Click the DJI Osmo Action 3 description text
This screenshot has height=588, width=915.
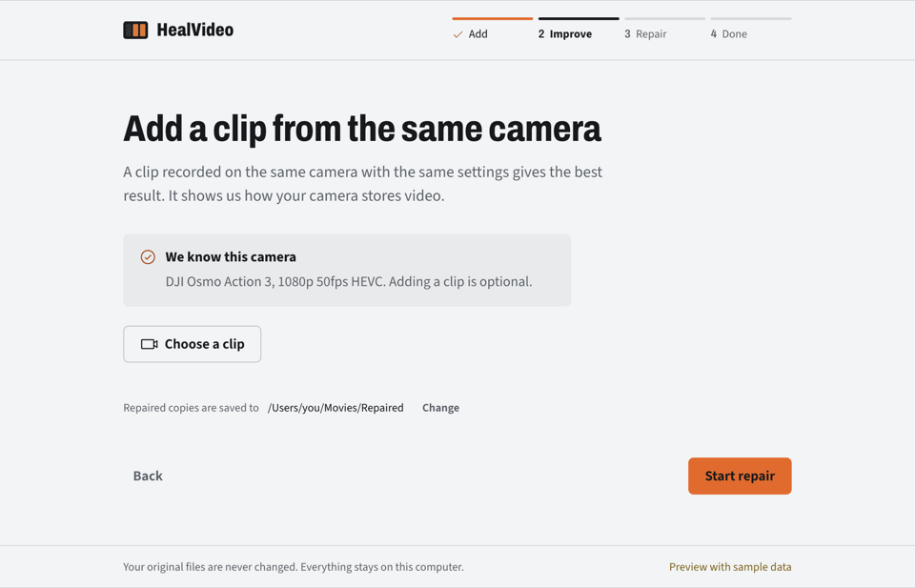pos(349,282)
